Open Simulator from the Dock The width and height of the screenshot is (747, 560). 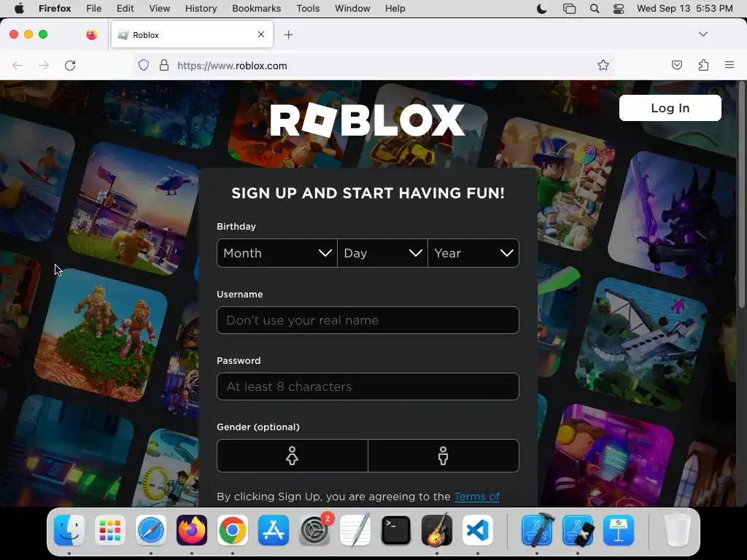[578, 530]
